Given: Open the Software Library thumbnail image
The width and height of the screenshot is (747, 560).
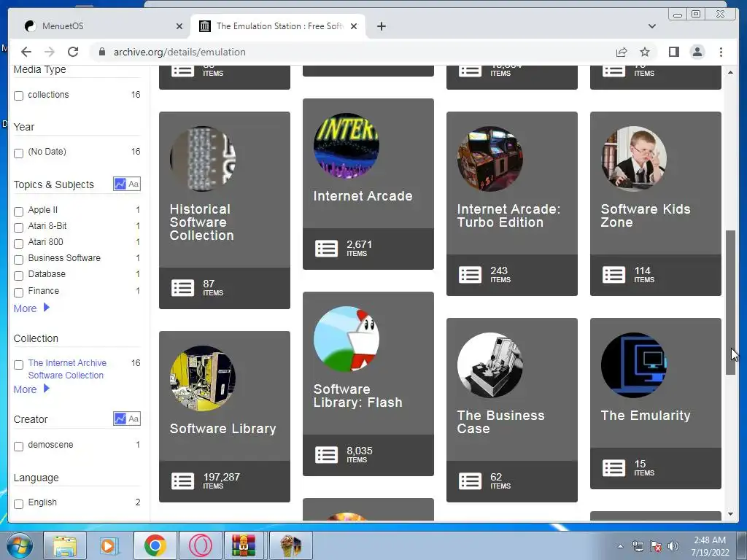Looking at the screenshot, I should (203, 378).
